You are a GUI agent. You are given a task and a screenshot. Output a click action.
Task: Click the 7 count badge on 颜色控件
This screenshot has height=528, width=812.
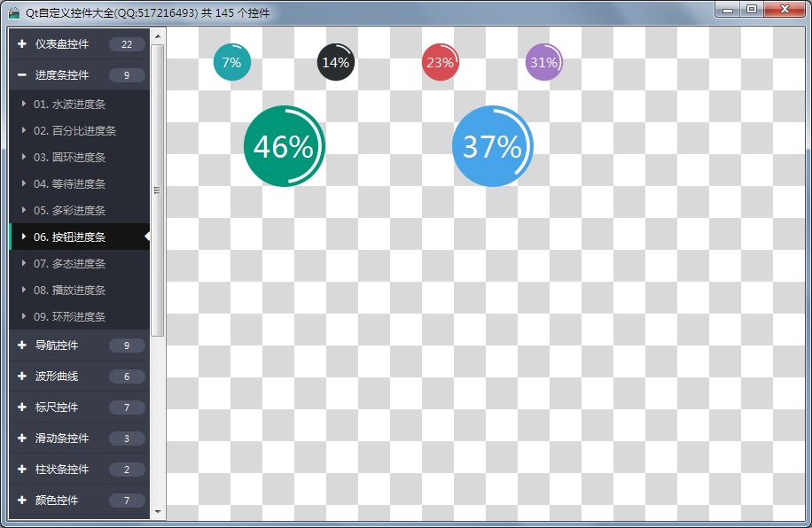[x=127, y=501]
